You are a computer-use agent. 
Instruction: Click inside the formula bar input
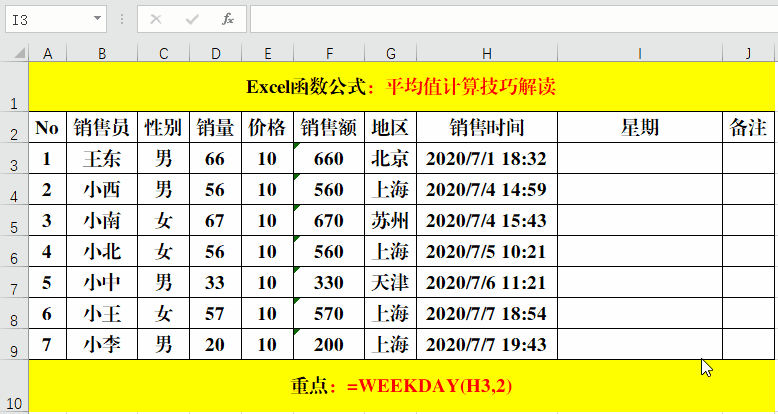[x=514, y=19]
